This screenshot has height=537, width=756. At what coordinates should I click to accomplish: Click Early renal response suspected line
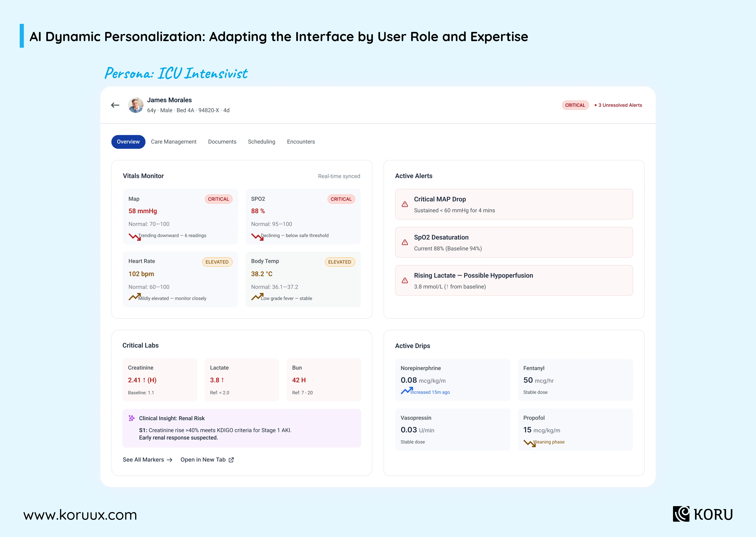click(179, 438)
